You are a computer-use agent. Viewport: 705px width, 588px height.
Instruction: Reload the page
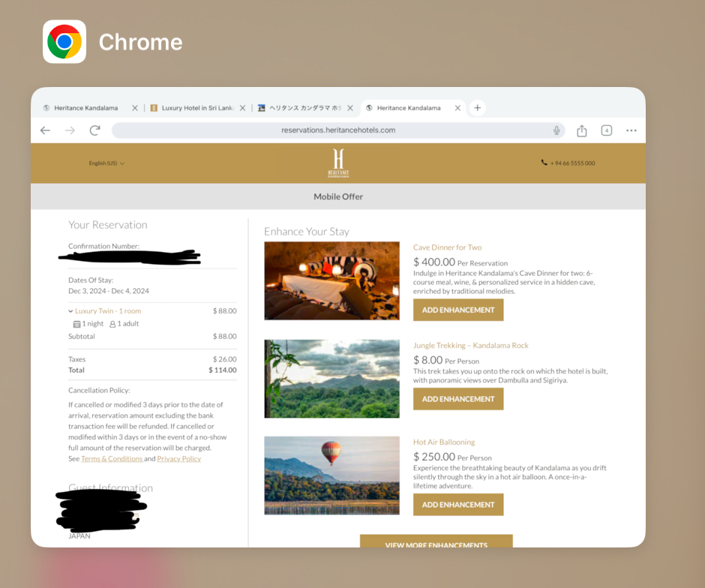pyautogui.click(x=94, y=130)
